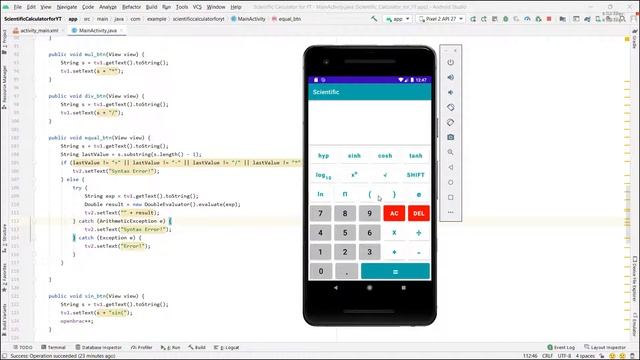
Task: Open the Navigate menu
Action: pyautogui.click(x=67, y=7)
